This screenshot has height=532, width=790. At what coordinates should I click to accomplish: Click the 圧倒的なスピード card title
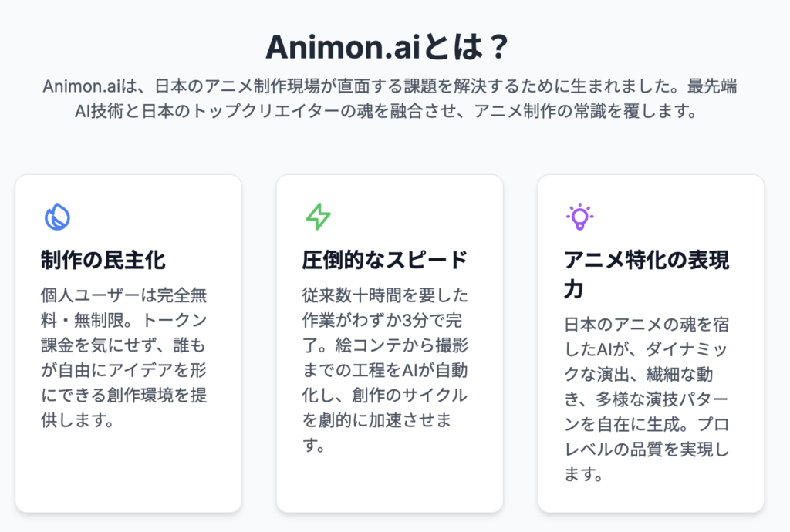point(385,260)
